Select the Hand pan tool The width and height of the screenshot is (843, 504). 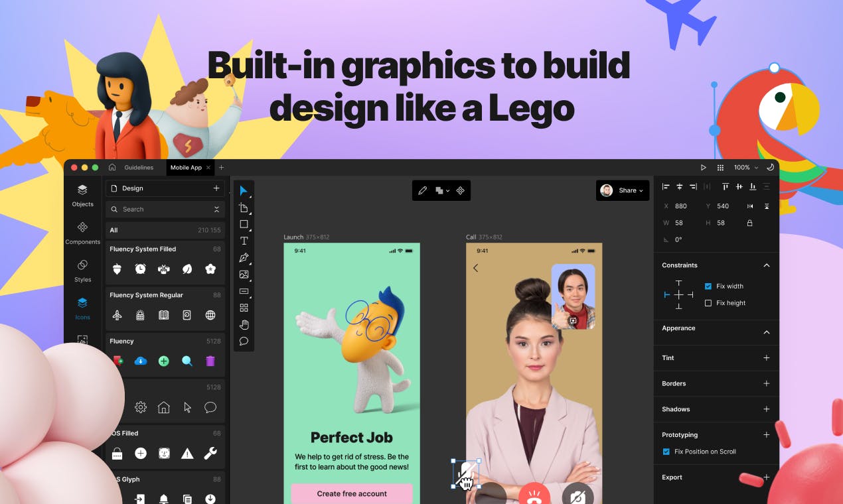coord(244,324)
